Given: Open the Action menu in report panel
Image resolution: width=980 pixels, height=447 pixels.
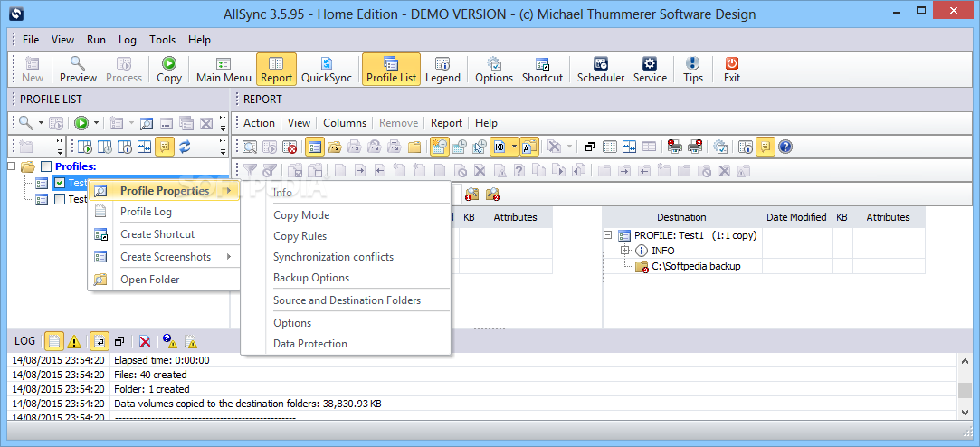Looking at the screenshot, I should tap(259, 123).
